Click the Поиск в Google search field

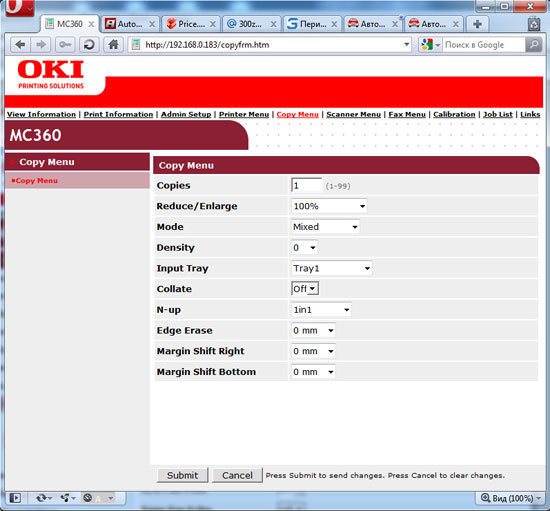(483, 45)
